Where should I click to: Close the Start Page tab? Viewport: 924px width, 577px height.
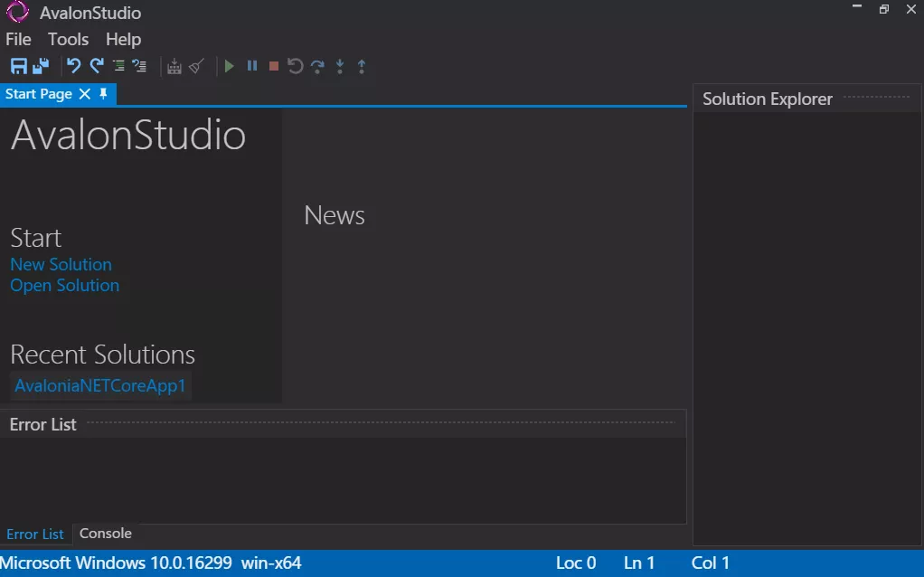pyautogui.click(x=84, y=93)
